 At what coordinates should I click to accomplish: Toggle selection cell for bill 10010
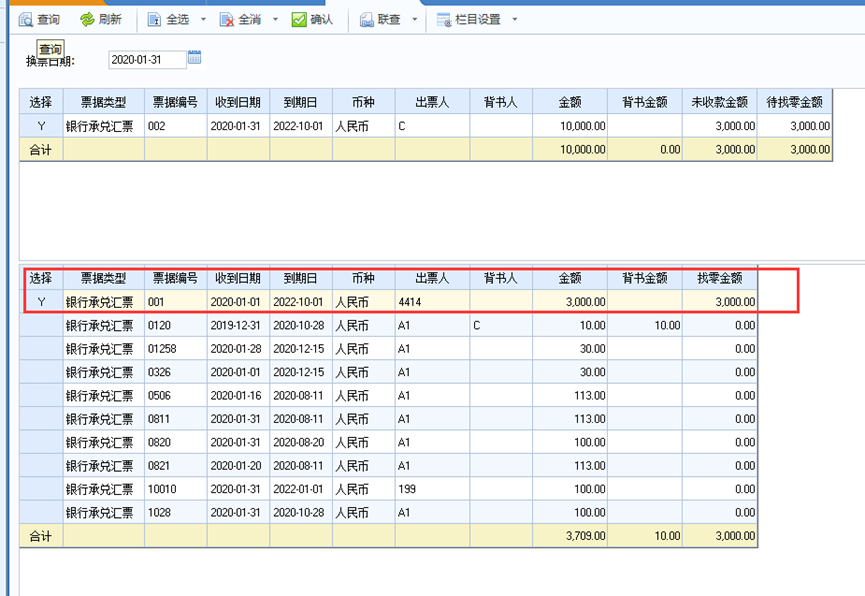tap(41, 489)
